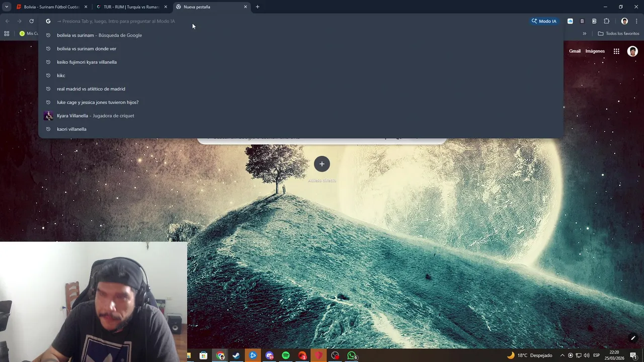Open the weather widget 18°C Despejado
This screenshot has height=362, width=644.
click(x=530, y=355)
